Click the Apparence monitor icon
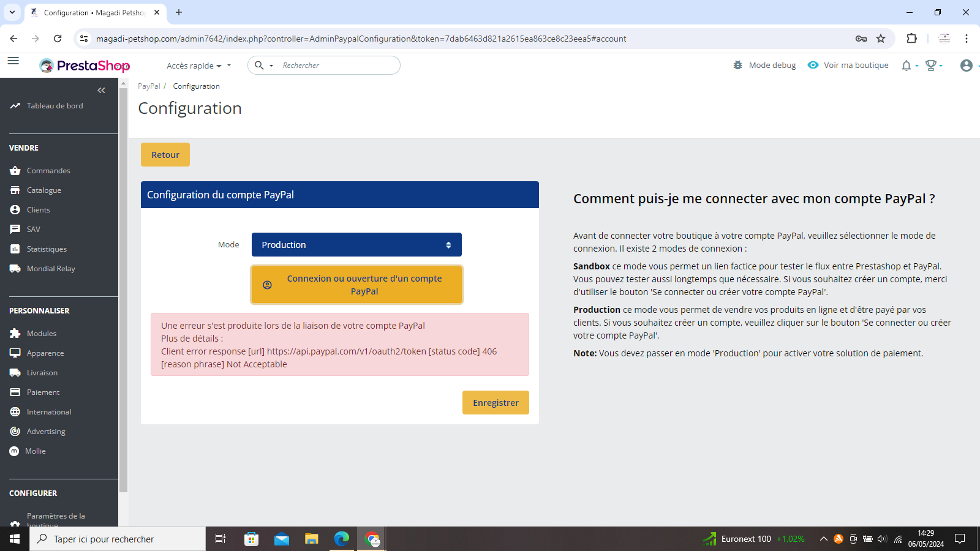The height and width of the screenshot is (551, 980). [x=15, y=353]
